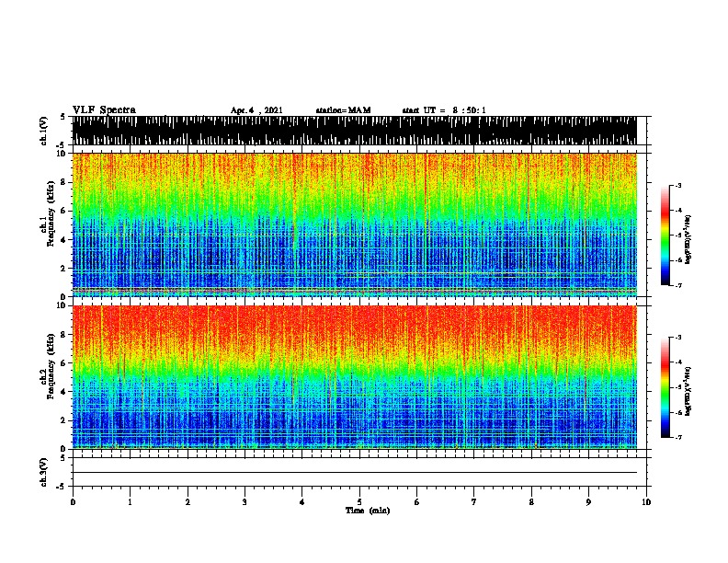Click time axis tick label '3'

[x=245, y=502]
